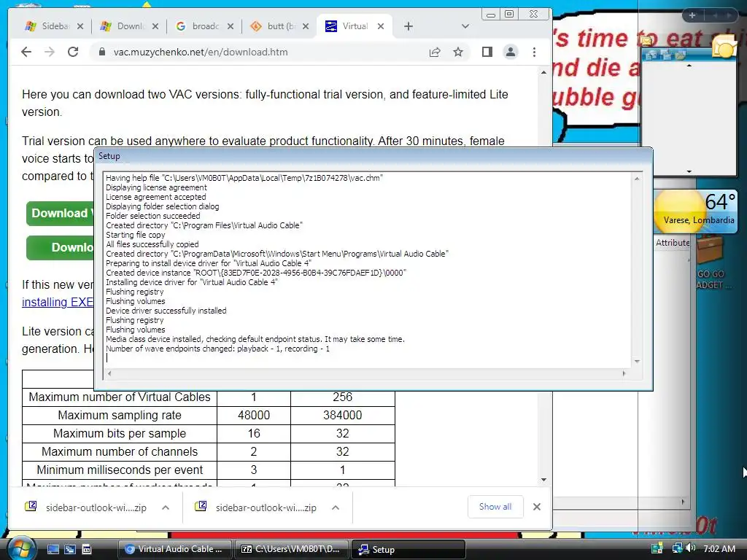Click Show all downloads
This screenshot has height=560, width=747.
pos(495,507)
